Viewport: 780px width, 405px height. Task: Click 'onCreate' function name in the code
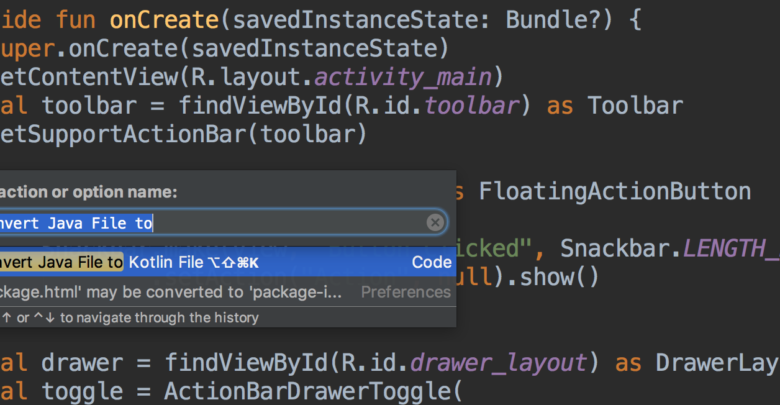point(164,20)
